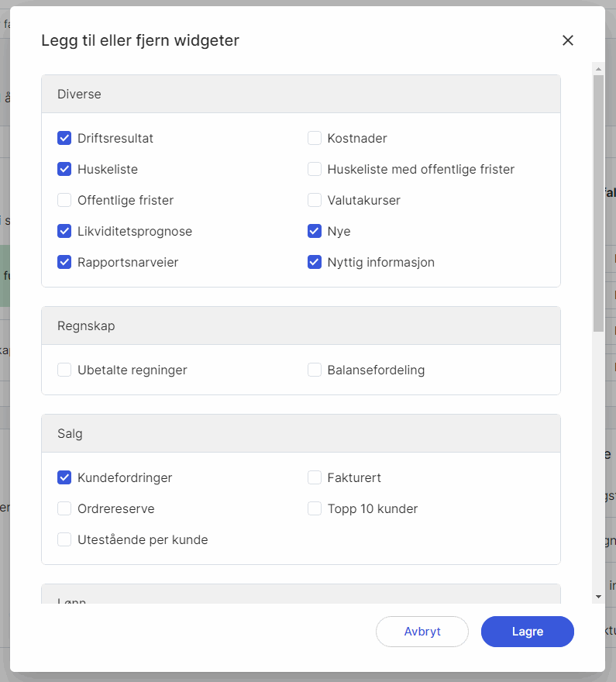This screenshot has height=682, width=616.
Task: Save widget changes with Lagre button
Action: (528, 632)
